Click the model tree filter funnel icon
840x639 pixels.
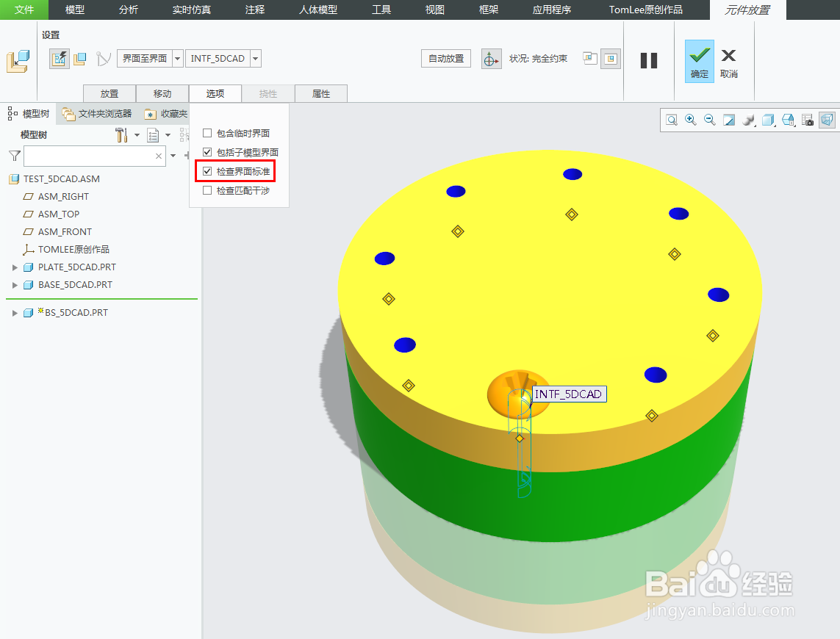coord(15,156)
